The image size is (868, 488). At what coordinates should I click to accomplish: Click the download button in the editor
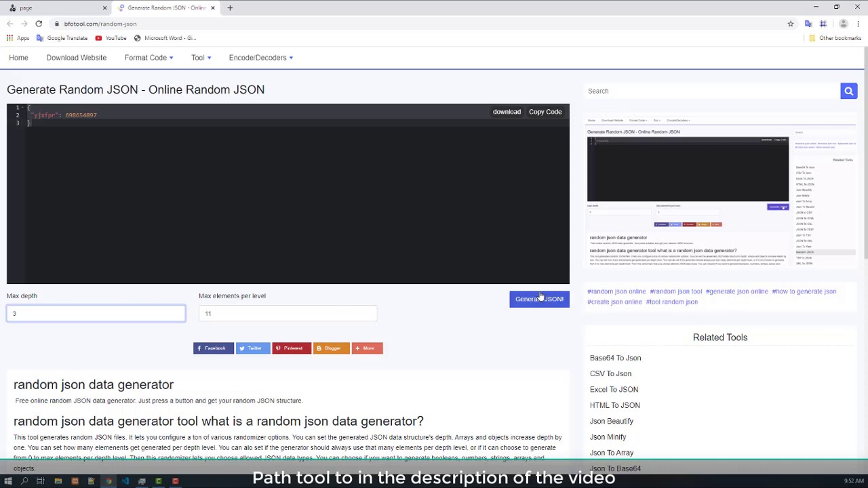[x=507, y=112]
